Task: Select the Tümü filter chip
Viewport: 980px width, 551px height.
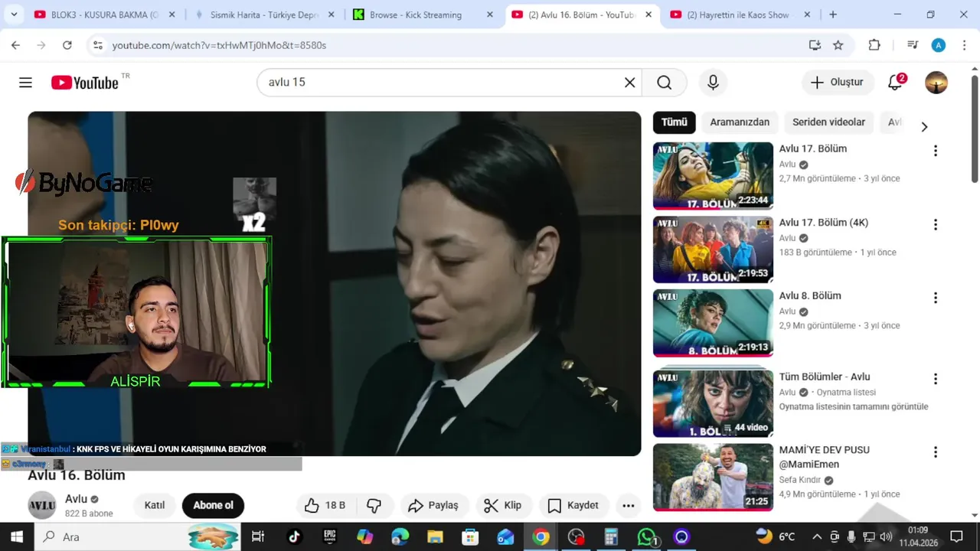Action: coord(674,122)
